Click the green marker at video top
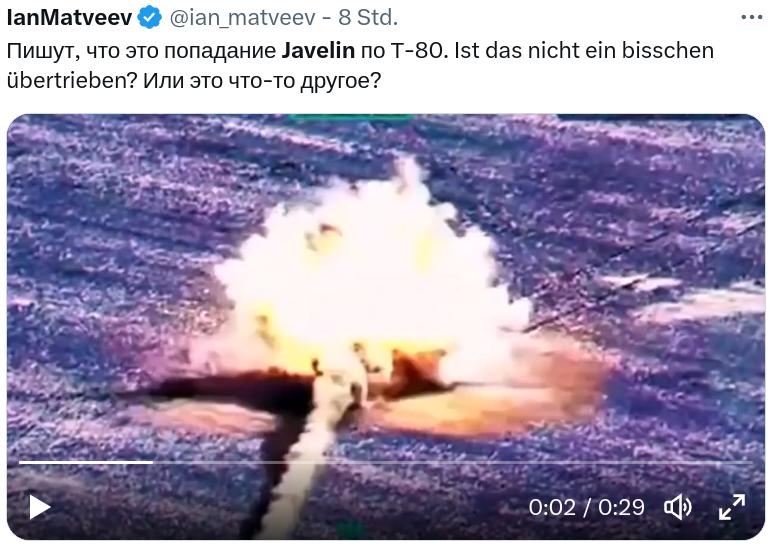 tap(349, 118)
